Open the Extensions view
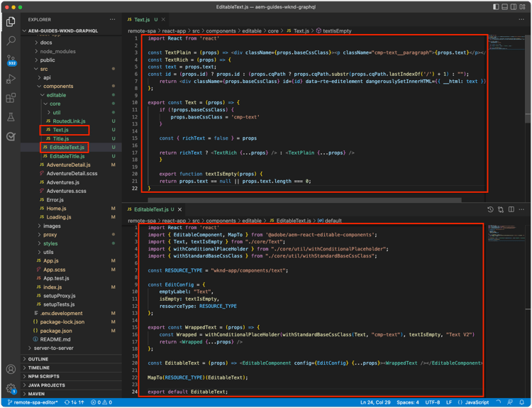Screen dimensions: 532x408 tap(11, 98)
